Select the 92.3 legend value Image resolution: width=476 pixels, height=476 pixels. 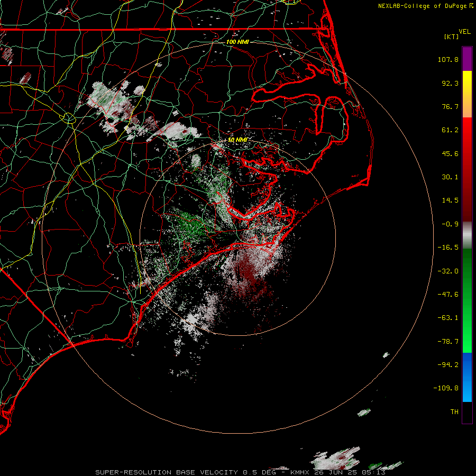tap(450, 83)
